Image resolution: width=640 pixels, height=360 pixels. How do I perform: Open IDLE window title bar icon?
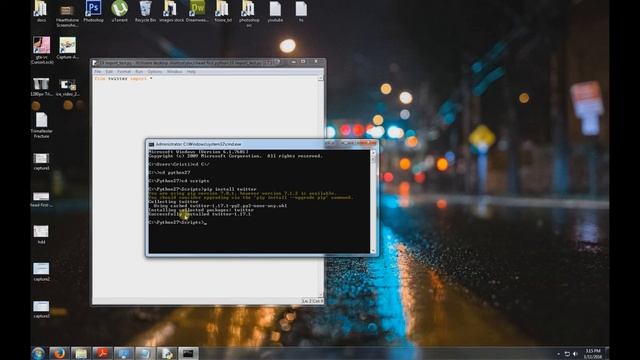pos(95,62)
